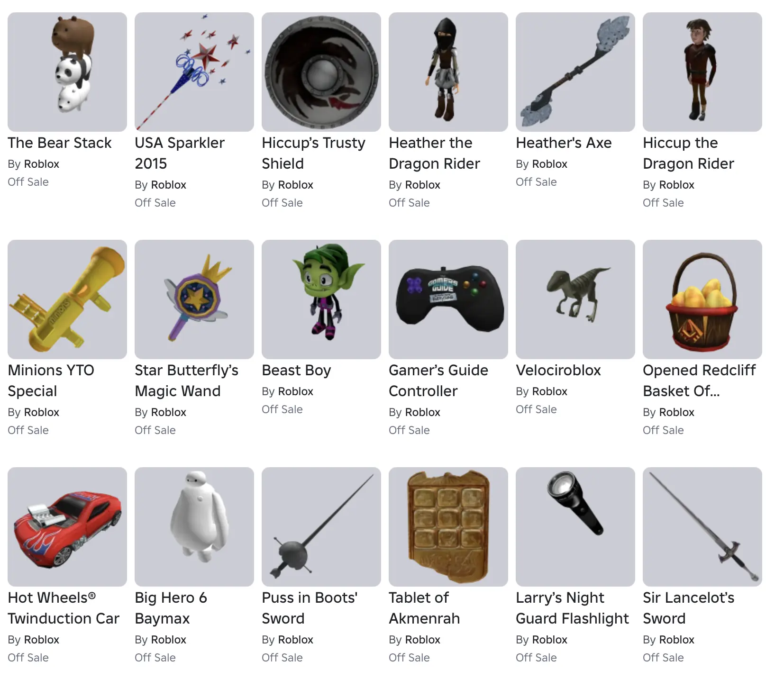
Task: Open the Sir Lancelot's Sword title link
Action: 689,608
